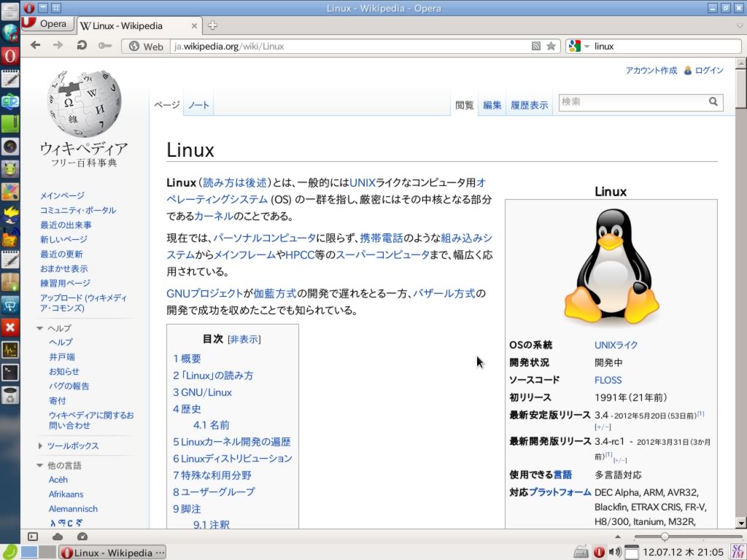The image size is (747, 560).
Task: Click the scrollbar down arrow
Action: 740,523
